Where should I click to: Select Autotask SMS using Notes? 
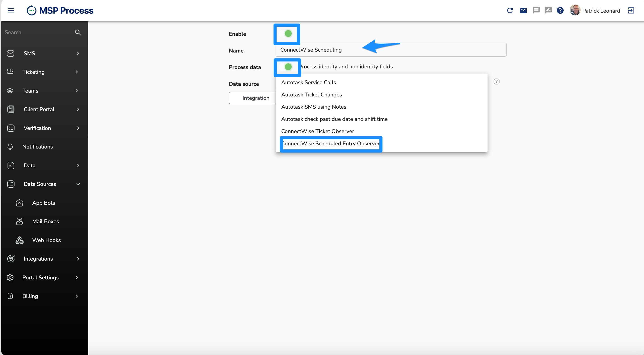click(x=382, y=107)
